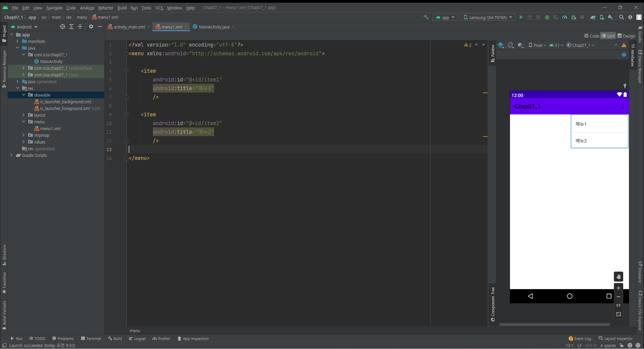Click the preview overflow three-dots menu
Screen dimensions: 644x349
pos(623,106)
